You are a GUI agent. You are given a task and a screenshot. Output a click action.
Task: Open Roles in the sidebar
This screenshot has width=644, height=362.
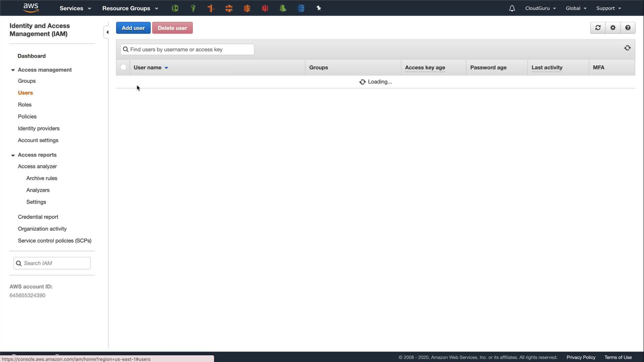coord(24,105)
